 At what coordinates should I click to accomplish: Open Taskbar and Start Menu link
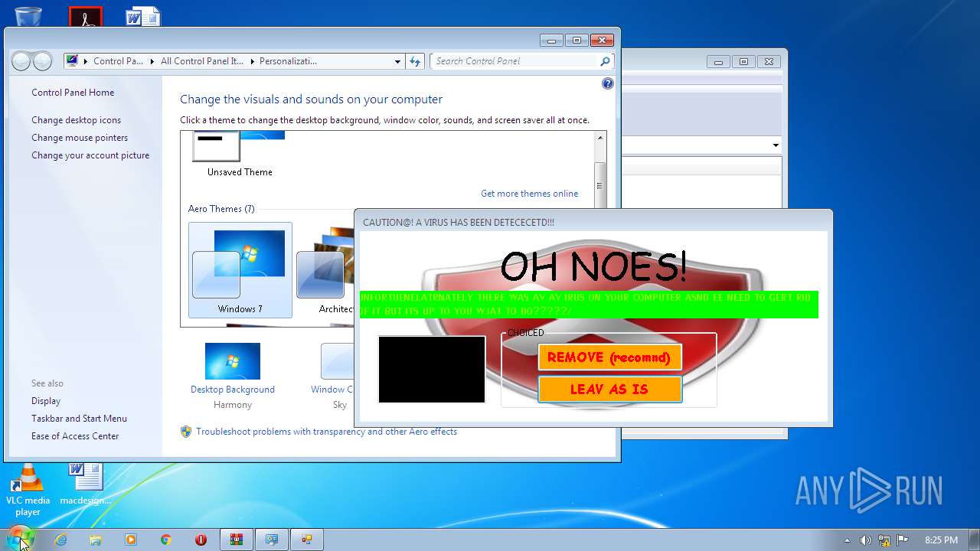[79, 419]
